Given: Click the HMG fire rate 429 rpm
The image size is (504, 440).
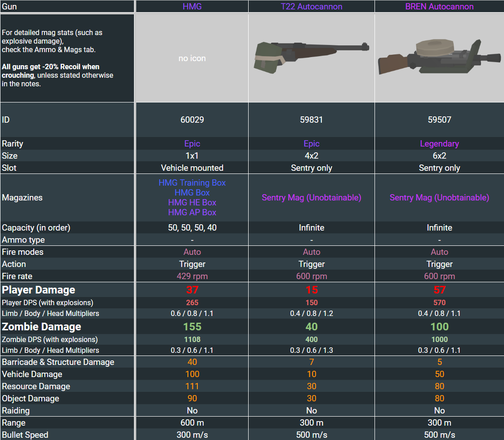Looking at the screenshot, I should [x=192, y=276].
